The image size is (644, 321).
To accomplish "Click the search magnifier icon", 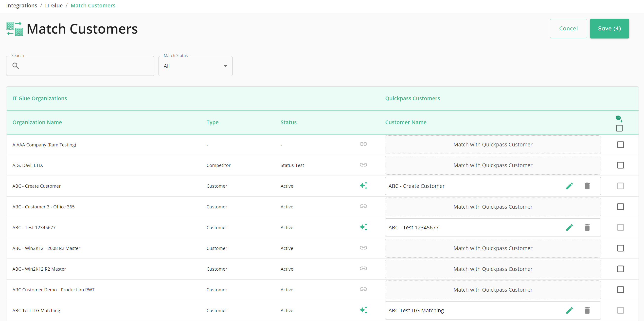I will [16, 66].
